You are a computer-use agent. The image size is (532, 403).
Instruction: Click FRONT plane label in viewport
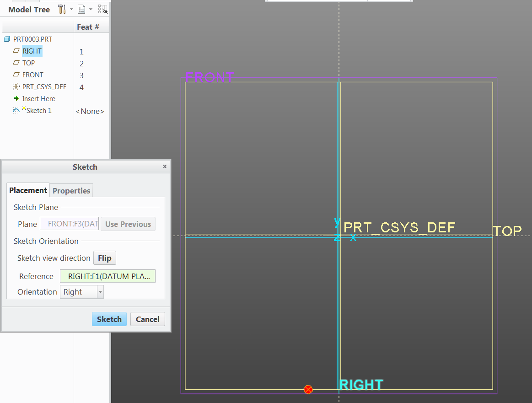210,77
